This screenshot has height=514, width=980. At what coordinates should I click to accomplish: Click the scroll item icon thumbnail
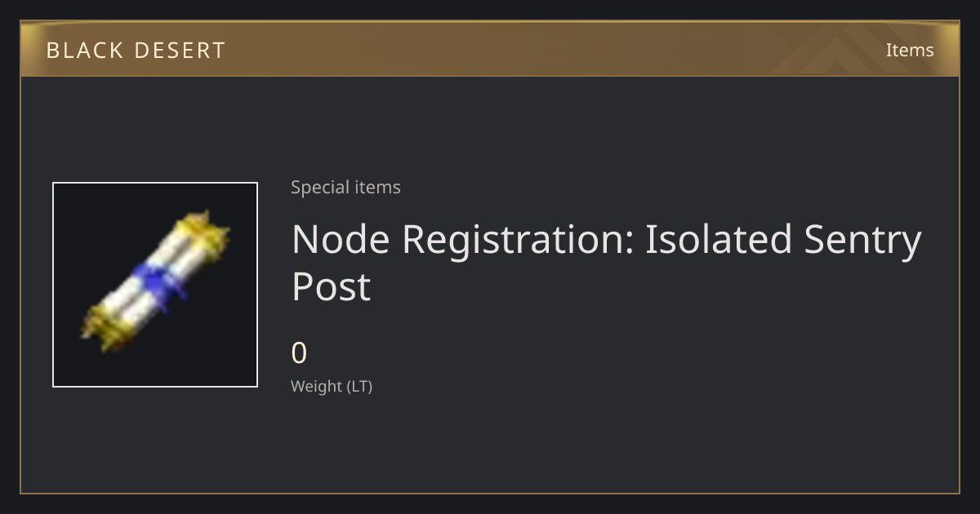(155, 285)
